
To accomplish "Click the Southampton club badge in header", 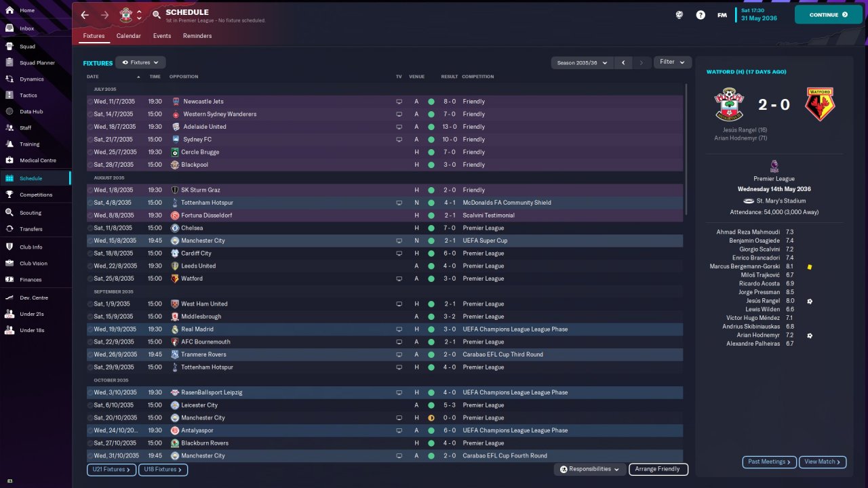I will [125, 14].
